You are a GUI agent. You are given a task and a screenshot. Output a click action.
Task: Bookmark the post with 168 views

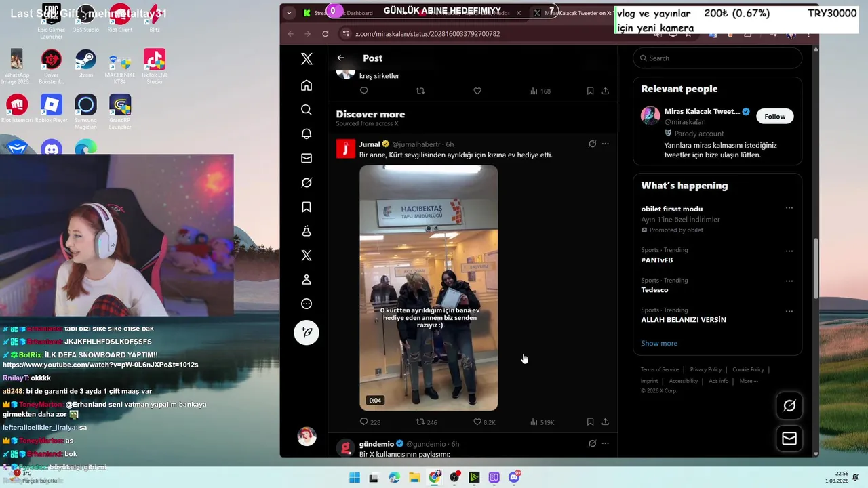click(x=590, y=91)
